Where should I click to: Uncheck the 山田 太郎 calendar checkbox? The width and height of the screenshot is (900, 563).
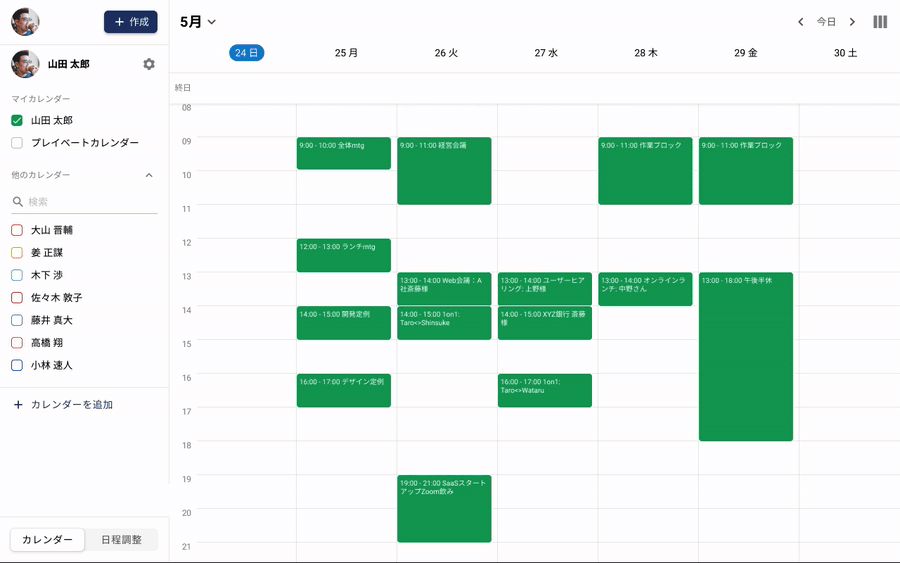17,120
